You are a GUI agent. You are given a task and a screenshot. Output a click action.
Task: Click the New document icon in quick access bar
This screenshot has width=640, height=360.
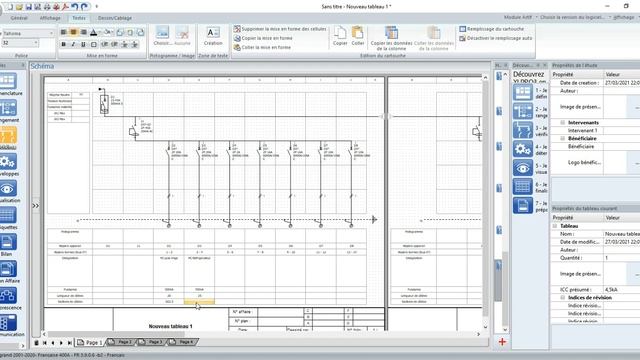click(10, 7)
